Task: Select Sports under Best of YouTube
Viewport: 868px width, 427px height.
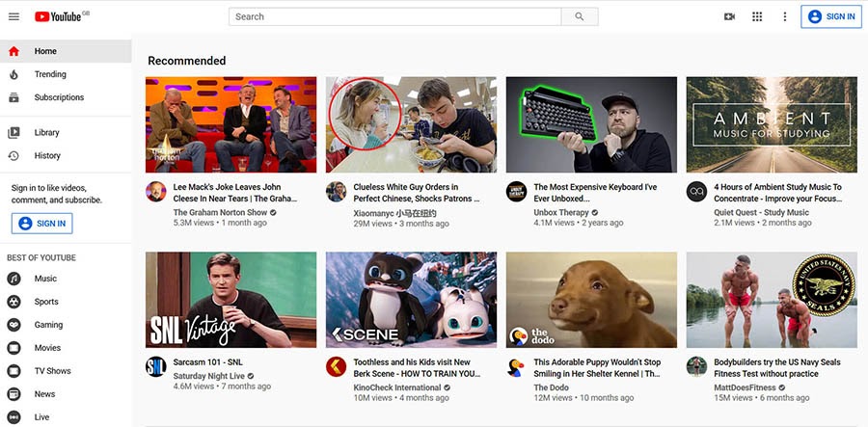Action: point(66,302)
